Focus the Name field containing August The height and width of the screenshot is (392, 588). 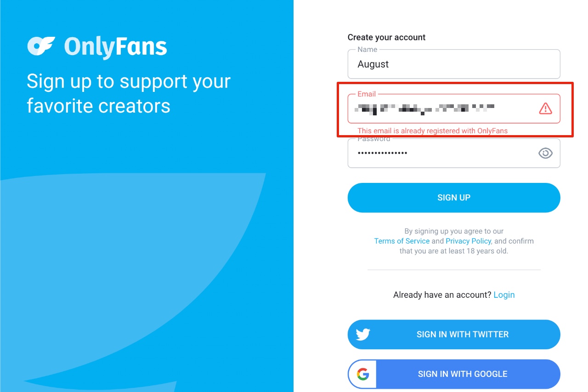[x=454, y=64]
